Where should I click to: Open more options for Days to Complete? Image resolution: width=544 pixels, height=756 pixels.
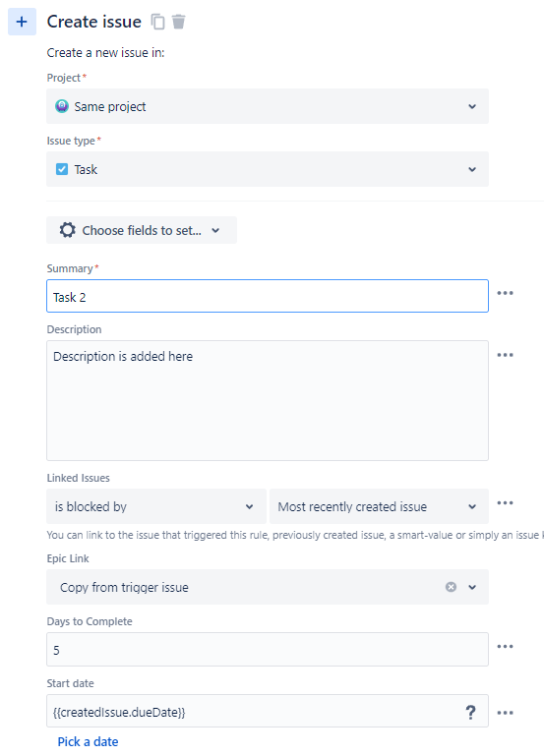(505, 647)
